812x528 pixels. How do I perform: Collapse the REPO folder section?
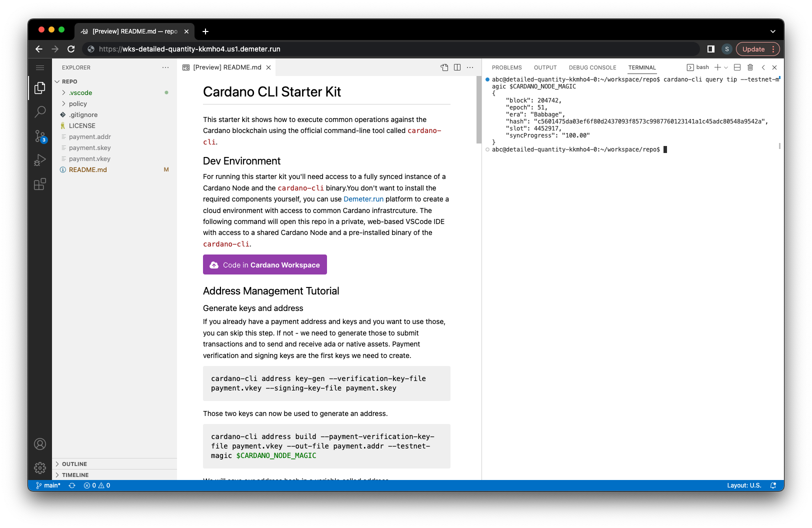(x=114, y=81)
